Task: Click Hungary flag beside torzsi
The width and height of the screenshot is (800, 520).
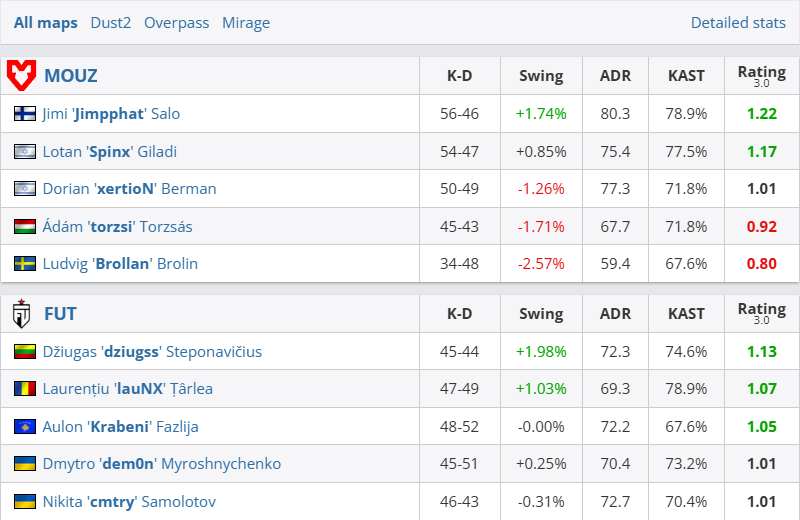Action: pyautogui.click(x=25, y=227)
